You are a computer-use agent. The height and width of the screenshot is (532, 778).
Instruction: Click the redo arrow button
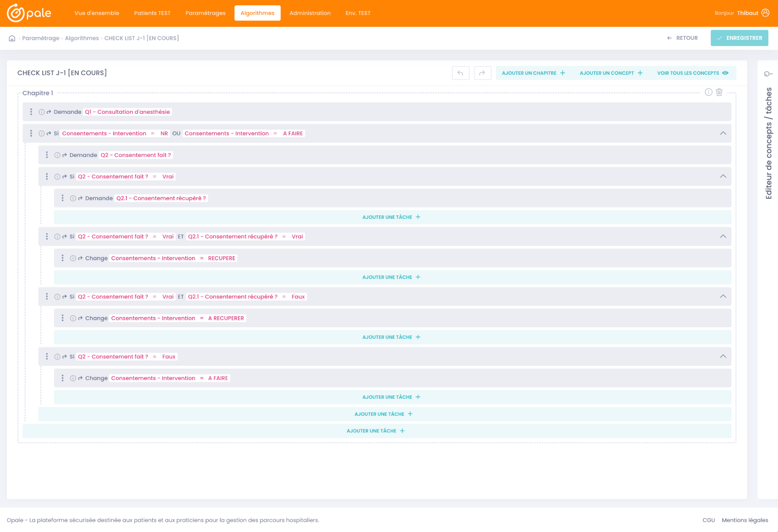pos(482,73)
